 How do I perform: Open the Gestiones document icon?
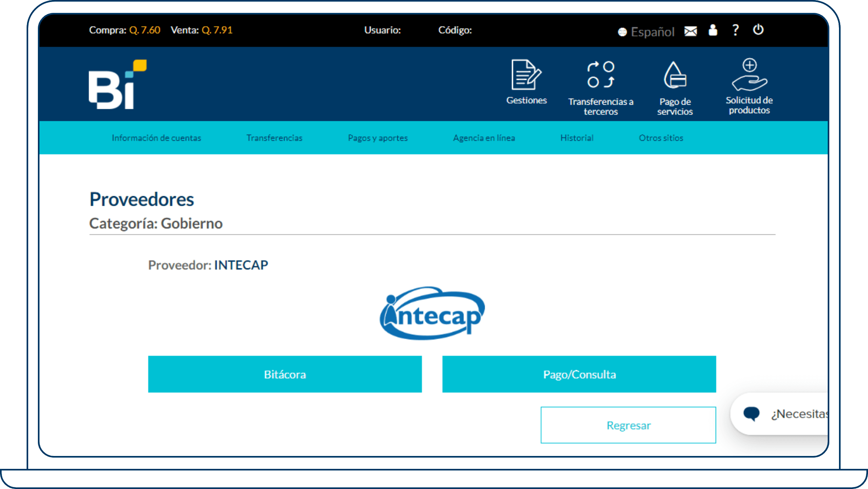[x=526, y=75]
